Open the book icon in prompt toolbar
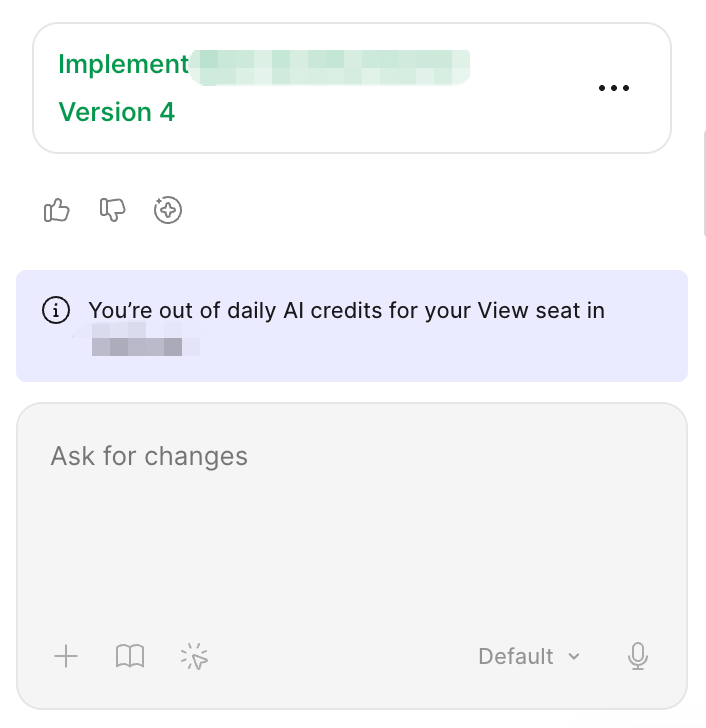 [x=130, y=656]
